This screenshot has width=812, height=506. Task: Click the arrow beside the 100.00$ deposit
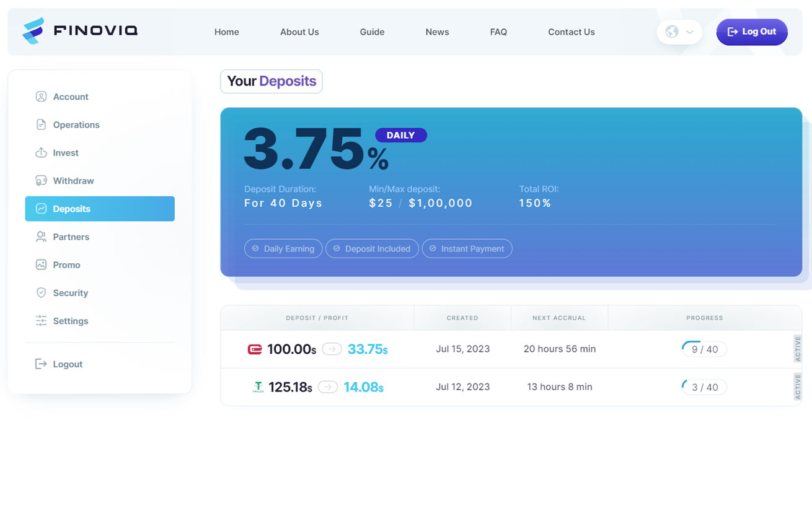(x=332, y=349)
